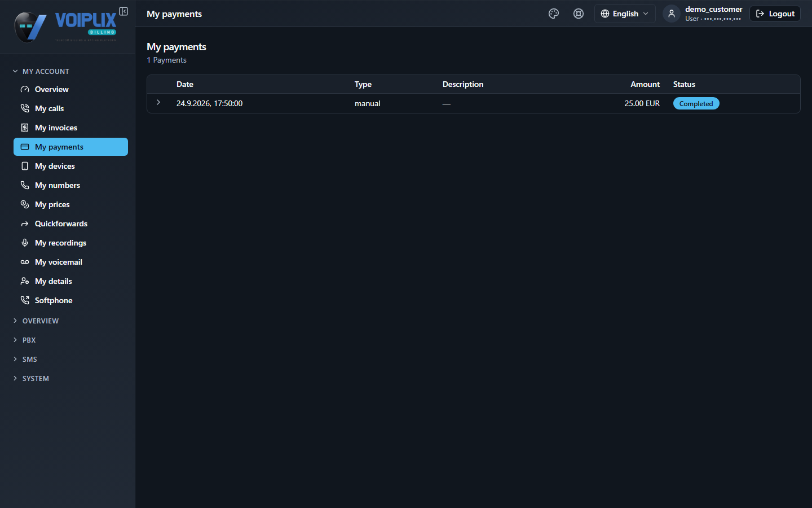Expand the SMS section
The height and width of the screenshot is (508, 812).
25,359
